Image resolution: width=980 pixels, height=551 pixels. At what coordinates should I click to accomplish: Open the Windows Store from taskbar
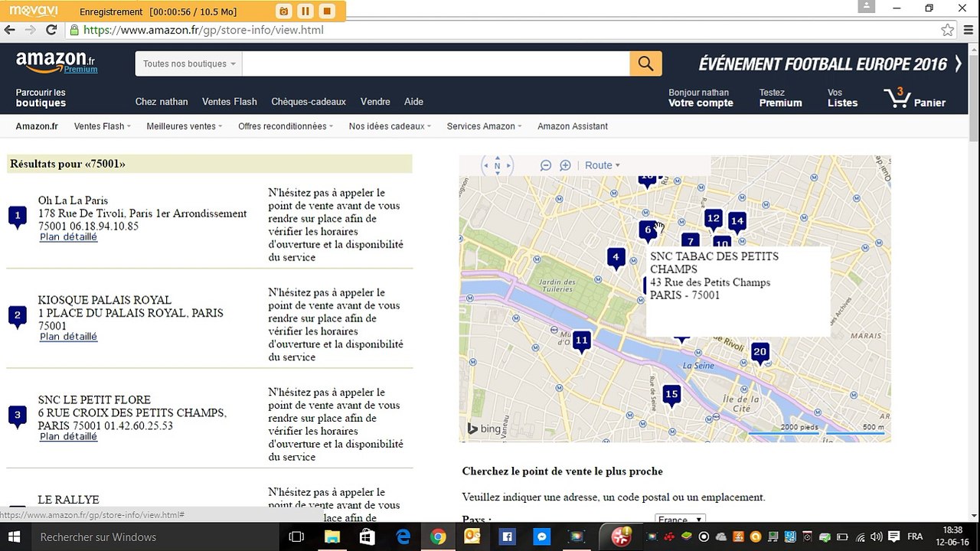coord(367,537)
